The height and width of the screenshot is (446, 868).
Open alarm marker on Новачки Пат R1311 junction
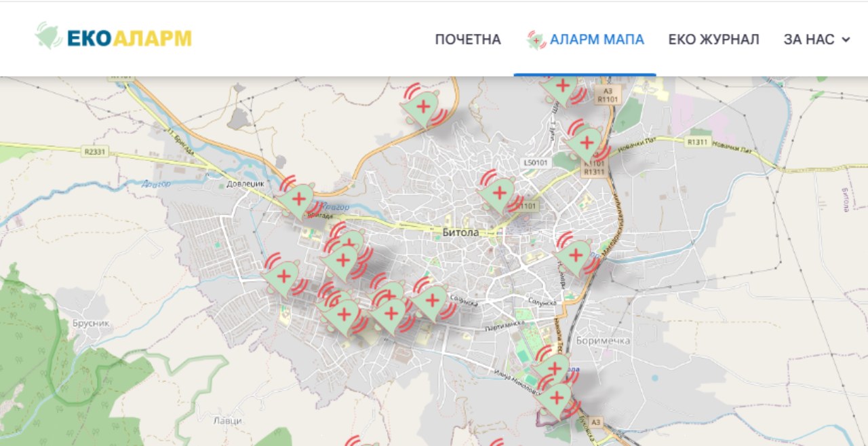pos(587,143)
